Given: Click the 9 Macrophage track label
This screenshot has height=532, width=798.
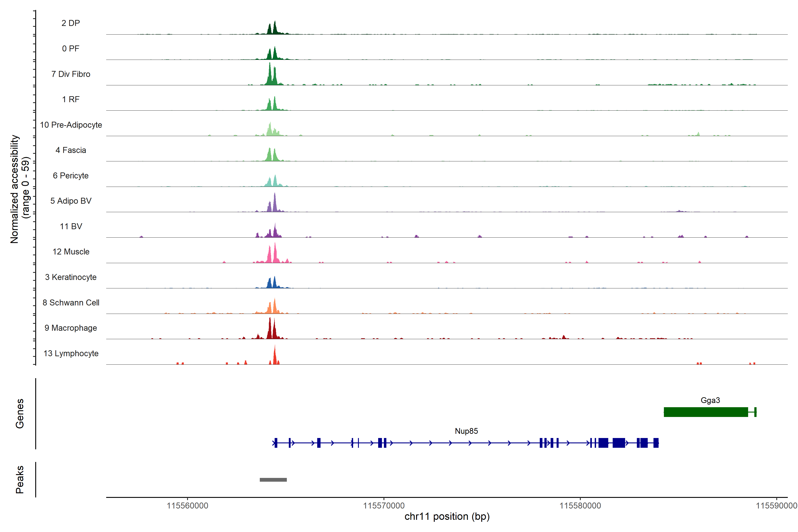Looking at the screenshot, I should tap(70, 328).
